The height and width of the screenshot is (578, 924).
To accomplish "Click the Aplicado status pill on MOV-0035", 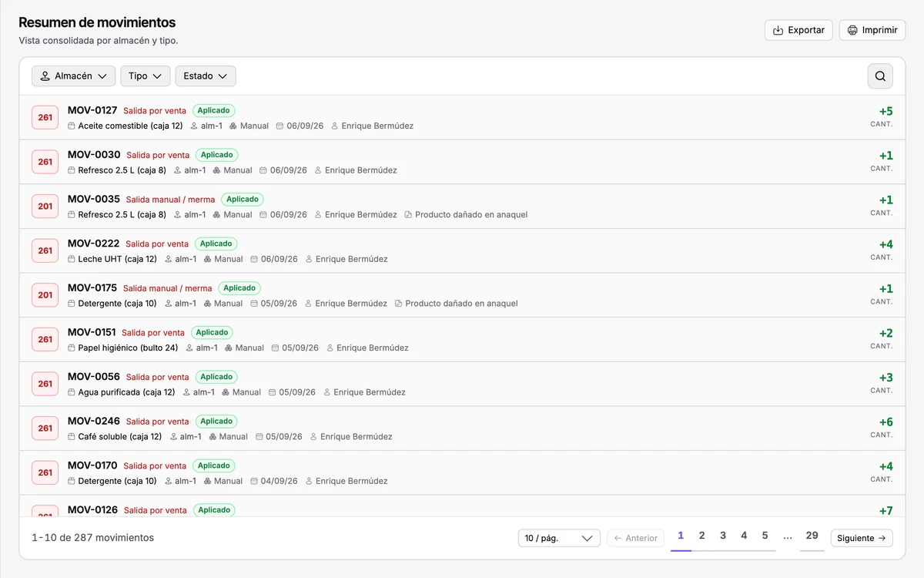I will pyautogui.click(x=243, y=199).
